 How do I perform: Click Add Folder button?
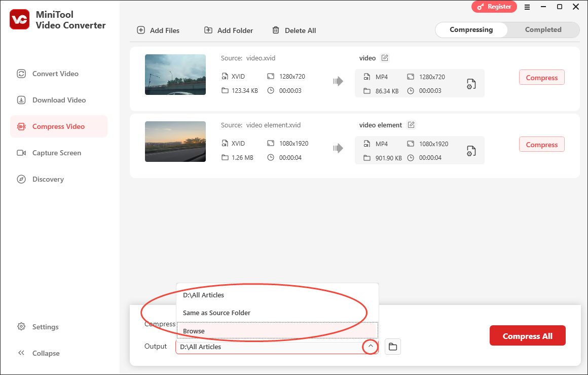[x=229, y=30]
